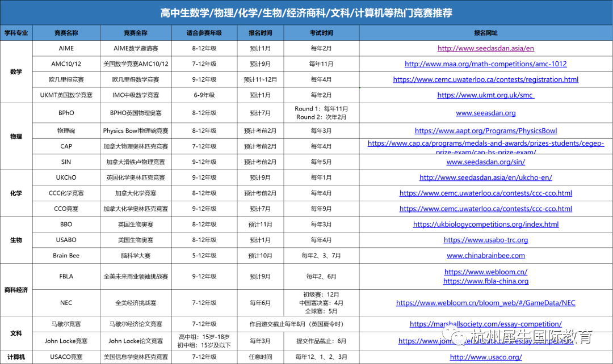This screenshot has width=613, height=364.
Task: Open the www.usaco.org link
Action: pos(485,357)
